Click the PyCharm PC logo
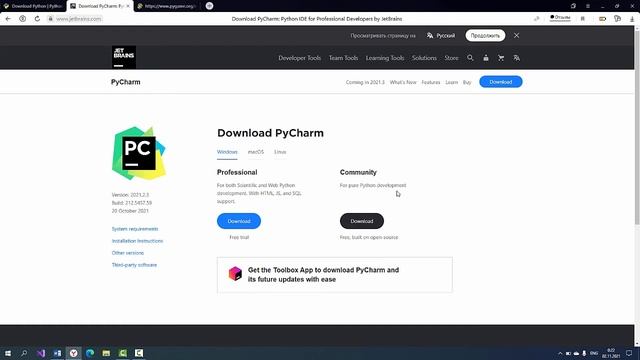This screenshot has width=640, height=360. pos(139,153)
